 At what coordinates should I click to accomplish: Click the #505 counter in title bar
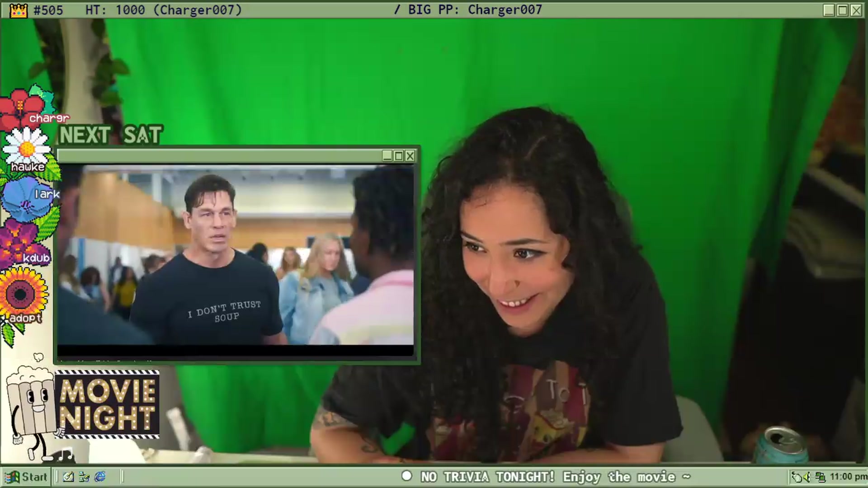[48, 10]
